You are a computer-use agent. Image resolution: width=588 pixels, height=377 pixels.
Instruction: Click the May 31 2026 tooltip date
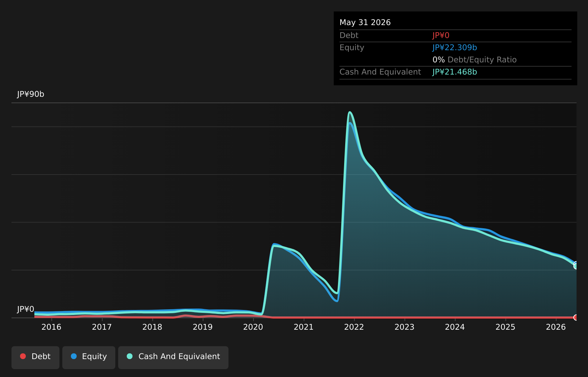pyautogui.click(x=365, y=23)
